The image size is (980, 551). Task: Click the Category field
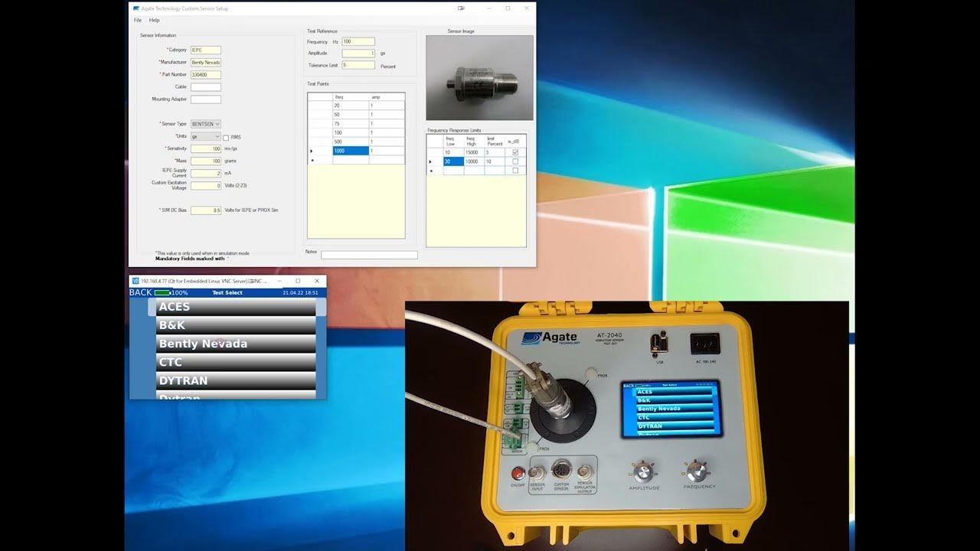(206, 50)
